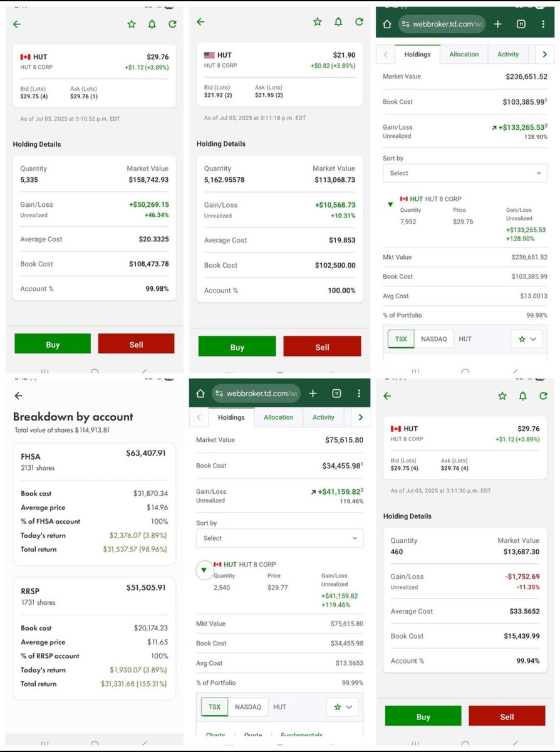Tap site info icon beside URL above the $75,615.80 holdings
Viewport: 560px width, 752px height.
219,394
